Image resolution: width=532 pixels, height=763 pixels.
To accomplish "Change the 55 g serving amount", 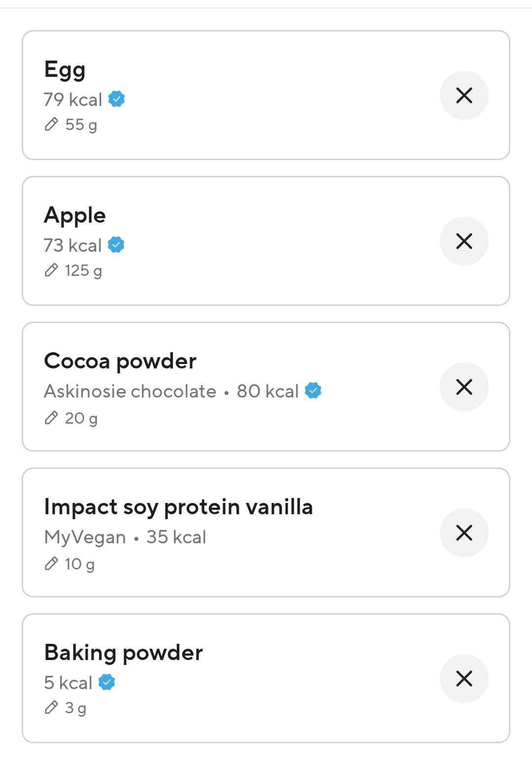I will (x=81, y=125).
